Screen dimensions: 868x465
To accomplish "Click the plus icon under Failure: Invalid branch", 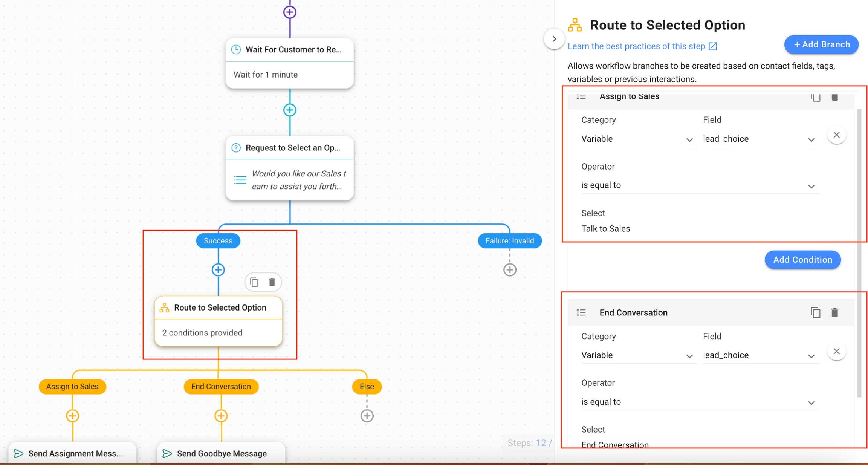I will (509, 270).
